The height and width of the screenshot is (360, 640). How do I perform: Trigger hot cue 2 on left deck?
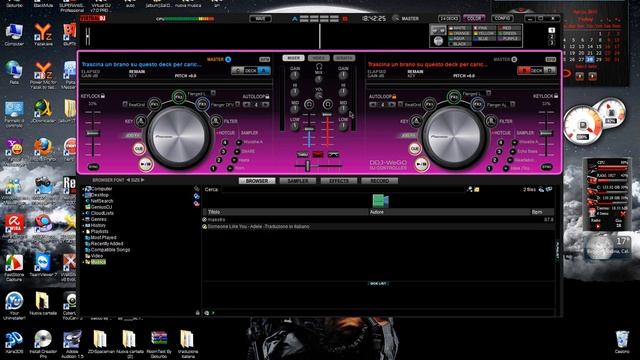point(219,160)
